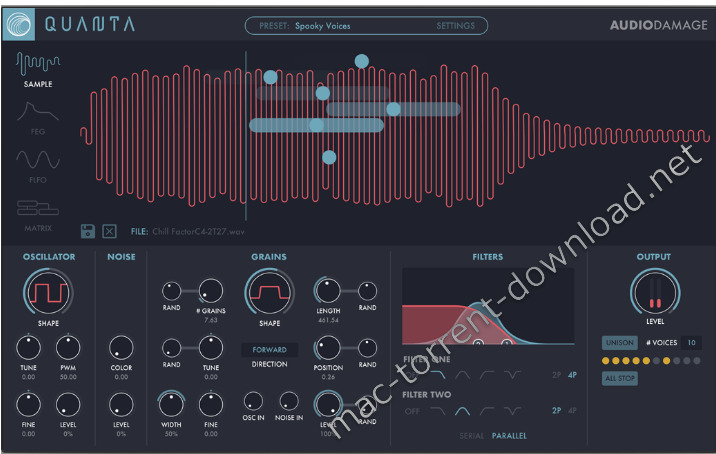This screenshot has height=454, width=716.
Task: Open the Matrix modulation page
Action: (38, 208)
